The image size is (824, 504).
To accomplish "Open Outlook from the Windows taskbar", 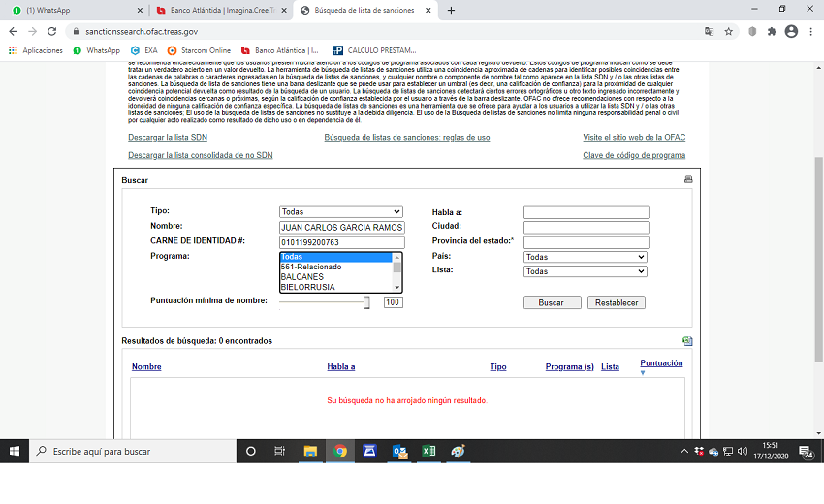I will [x=398, y=451].
